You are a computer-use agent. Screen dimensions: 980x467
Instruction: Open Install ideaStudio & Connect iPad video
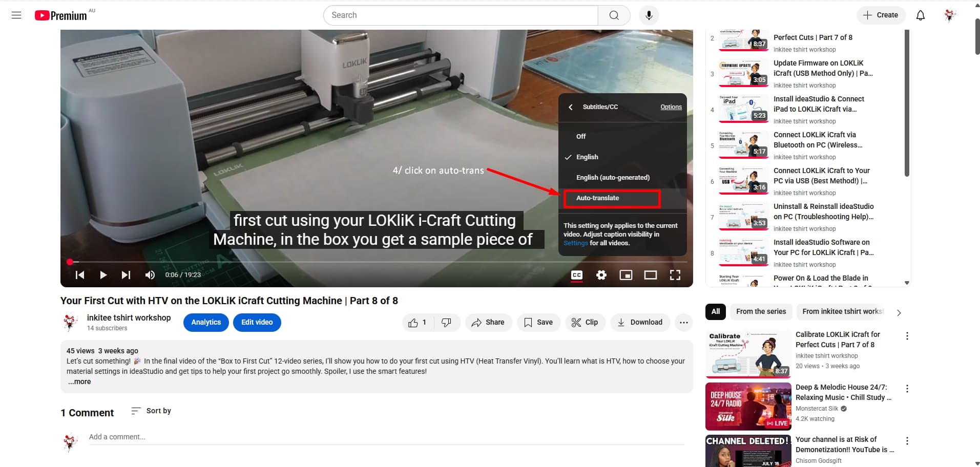pyautogui.click(x=819, y=104)
